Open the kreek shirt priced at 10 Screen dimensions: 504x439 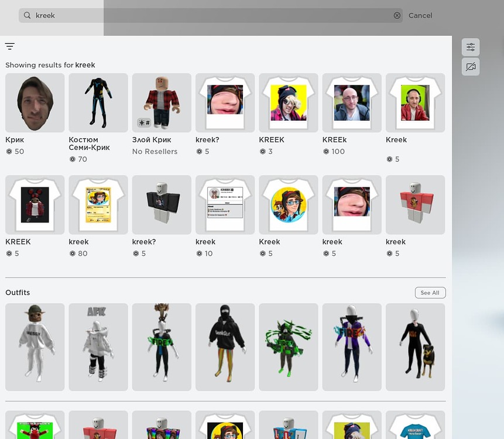coord(225,204)
